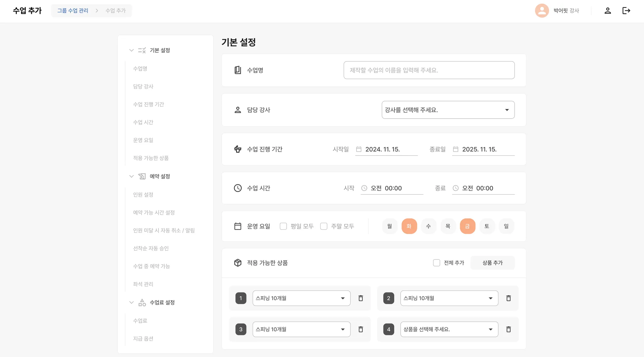
Task: Click the person icon beside 담당 강사
Action: coord(238,110)
